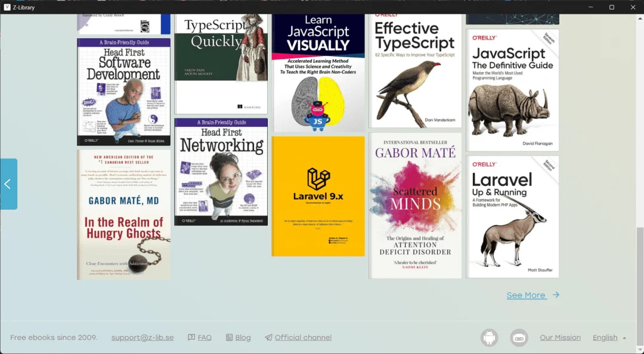Open the Our Mission link
The height and width of the screenshot is (354, 644).
(560, 337)
